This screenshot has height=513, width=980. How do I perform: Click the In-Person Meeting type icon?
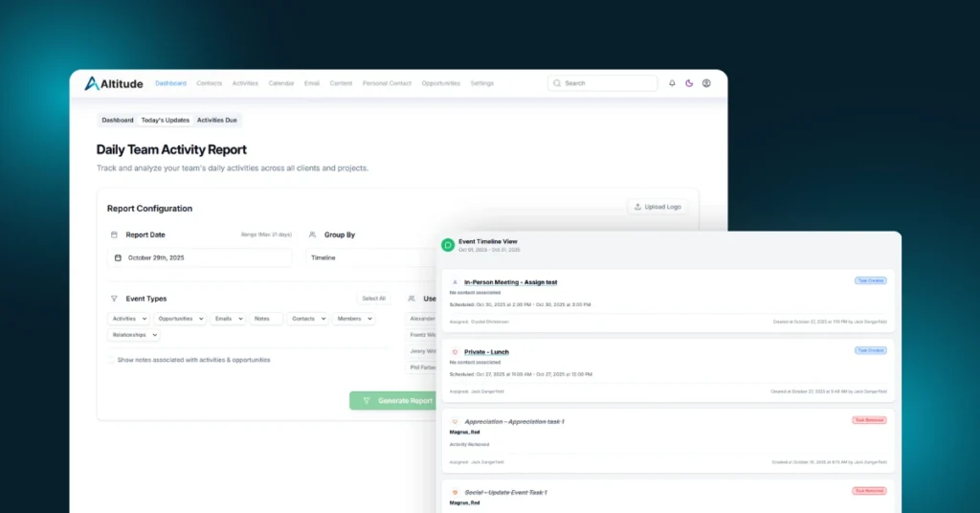click(455, 282)
